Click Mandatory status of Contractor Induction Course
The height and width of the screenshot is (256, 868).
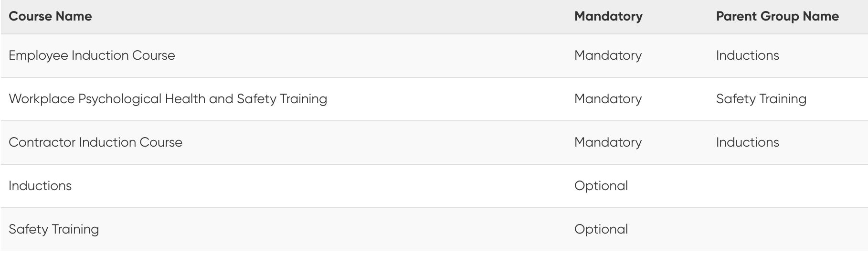(x=608, y=142)
